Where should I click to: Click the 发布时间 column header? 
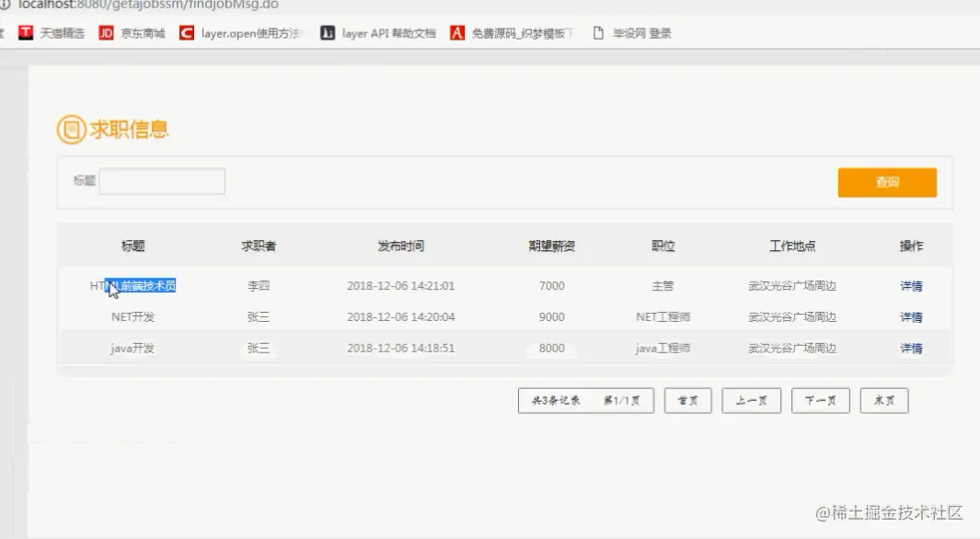pos(400,247)
